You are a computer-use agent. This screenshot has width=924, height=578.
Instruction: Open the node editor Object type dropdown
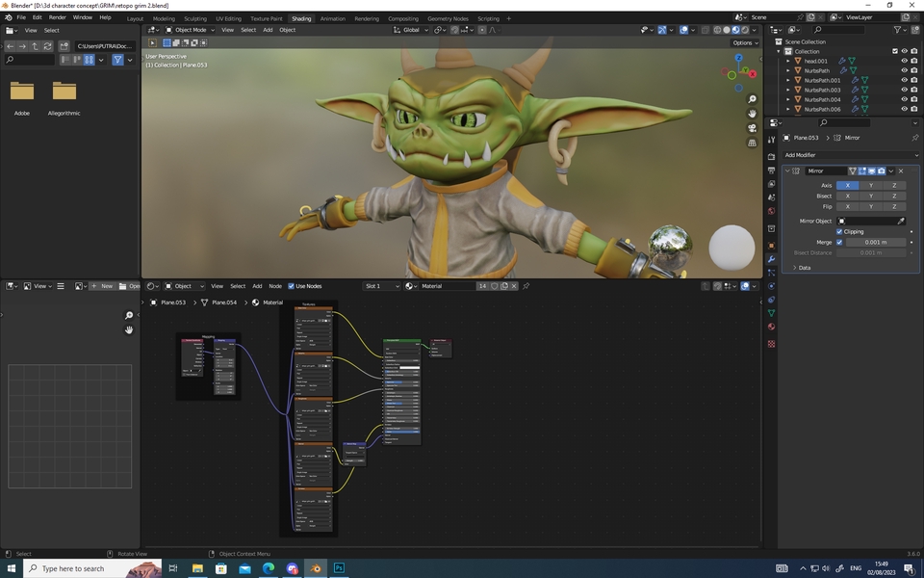(x=184, y=286)
